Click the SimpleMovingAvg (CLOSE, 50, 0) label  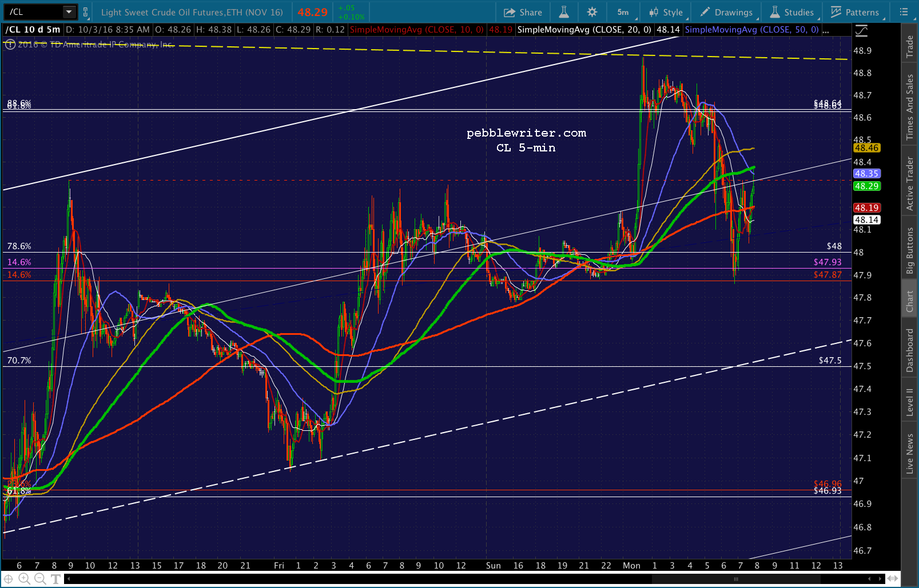(x=751, y=30)
